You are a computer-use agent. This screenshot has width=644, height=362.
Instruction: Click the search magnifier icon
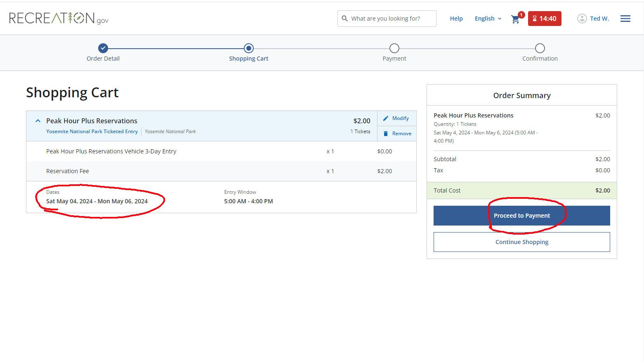tap(344, 19)
